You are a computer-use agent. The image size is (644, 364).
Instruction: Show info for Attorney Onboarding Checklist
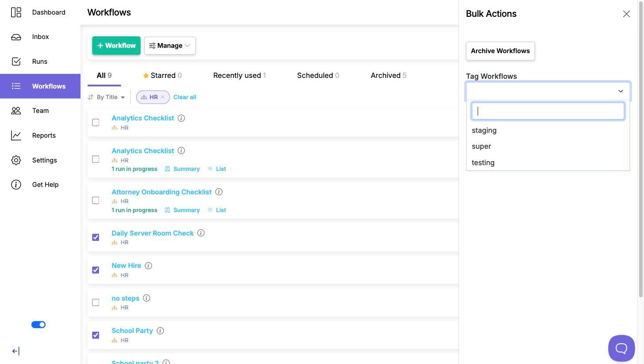[x=219, y=192]
